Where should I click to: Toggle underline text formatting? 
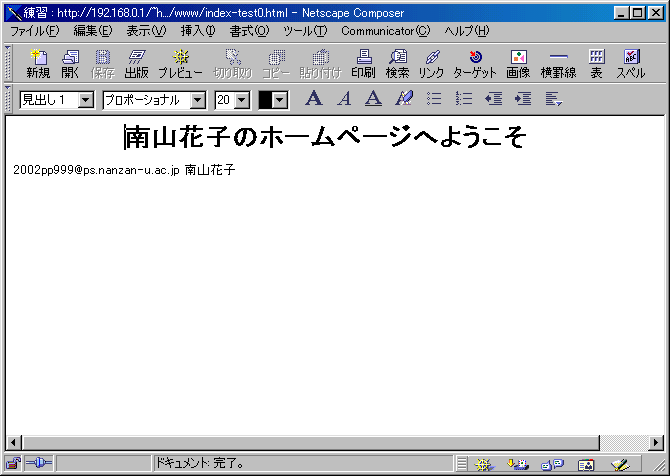click(x=373, y=99)
